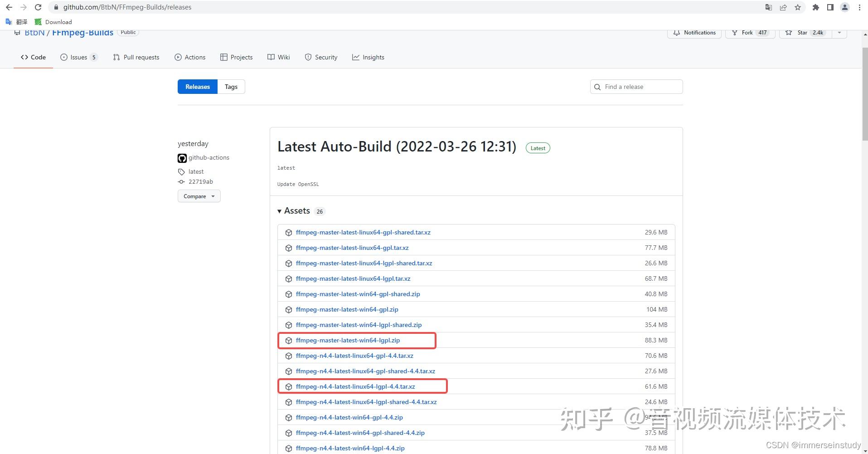Download ffmpeg-n4.4-latest-linux64-gpl-shared-4.4.tar.xz
Screen dimensions: 868x454
click(x=365, y=371)
